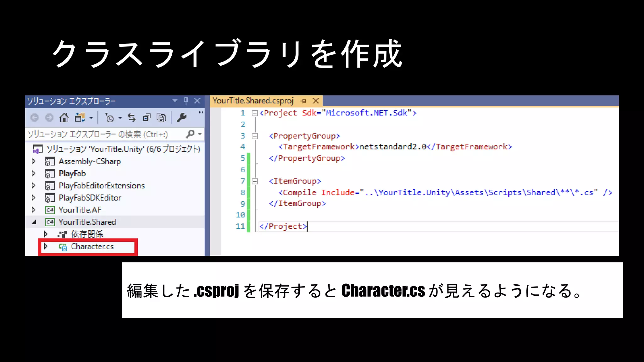This screenshot has height=362, width=644.
Task: Collapse the ItemGroup element on line 7
Action: [255, 181]
